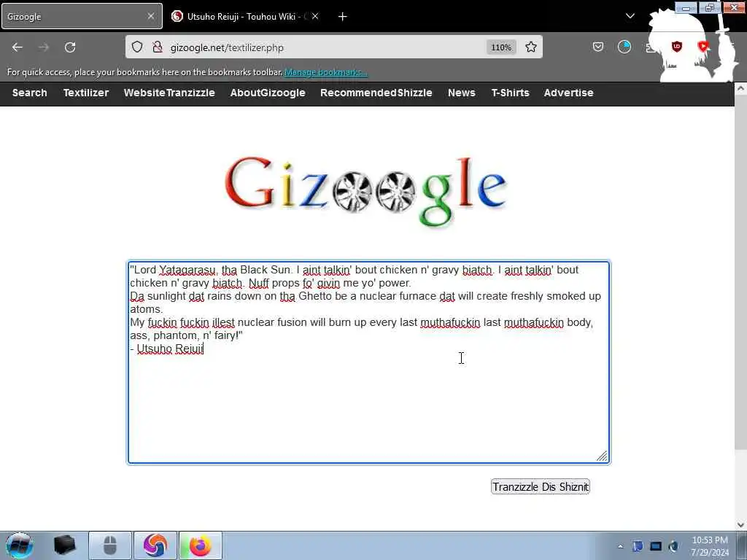Open the Advertise nav item
The width and height of the screenshot is (747, 560).
[x=568, y=93]
